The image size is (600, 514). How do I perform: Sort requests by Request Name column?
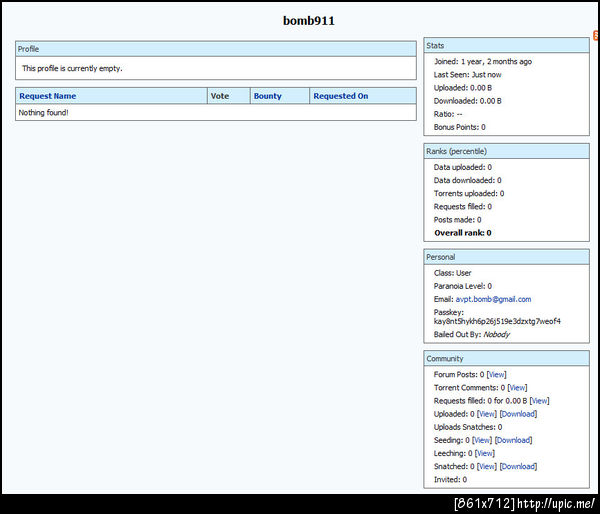pos(47,96)
